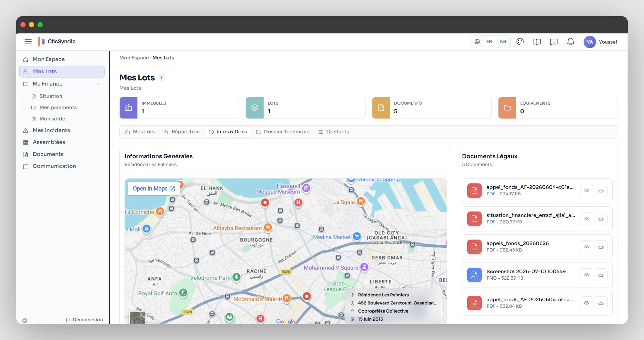Preview the situation_financiere_errazi PDF

587,219
